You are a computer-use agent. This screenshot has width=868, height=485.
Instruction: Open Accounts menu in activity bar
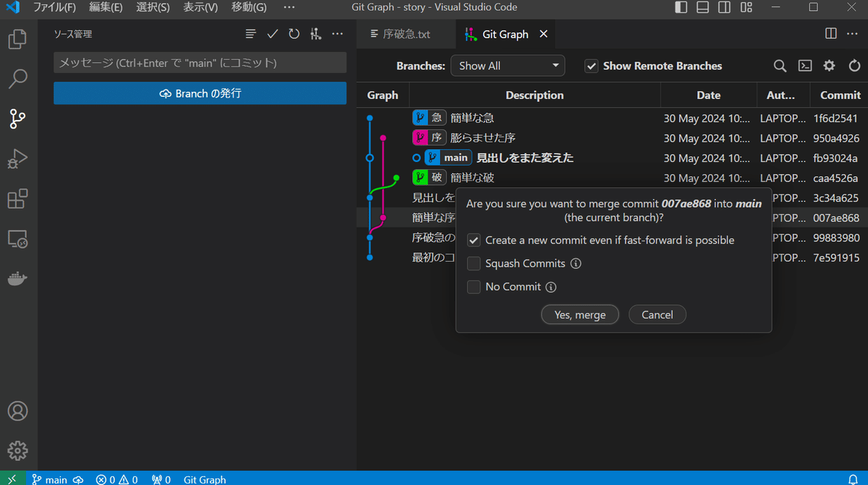(x=18, y=411)
